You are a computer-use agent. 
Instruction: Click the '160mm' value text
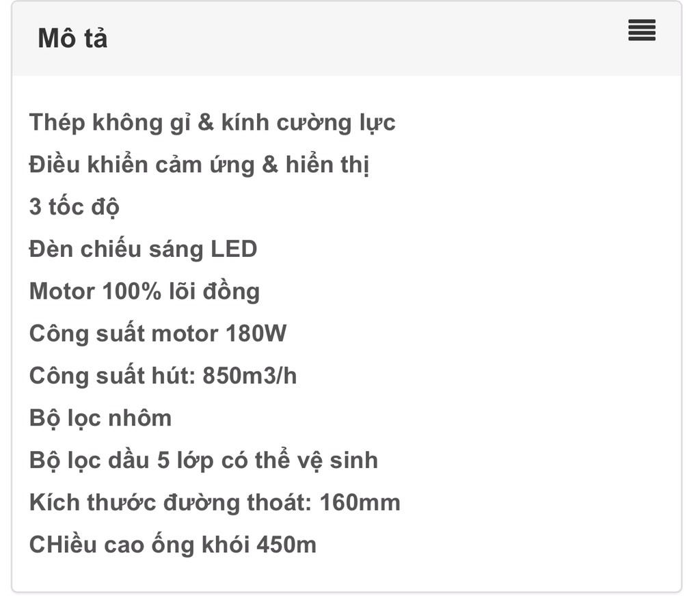point(360,502)
